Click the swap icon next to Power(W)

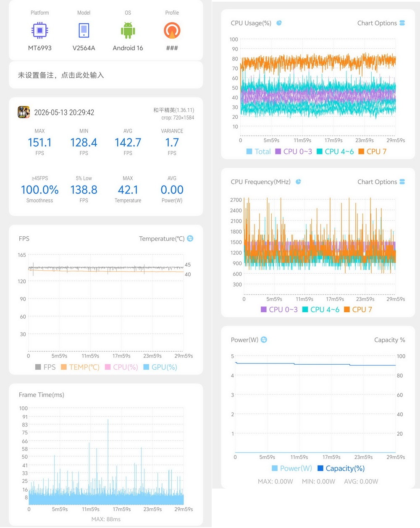coord(264,340)
